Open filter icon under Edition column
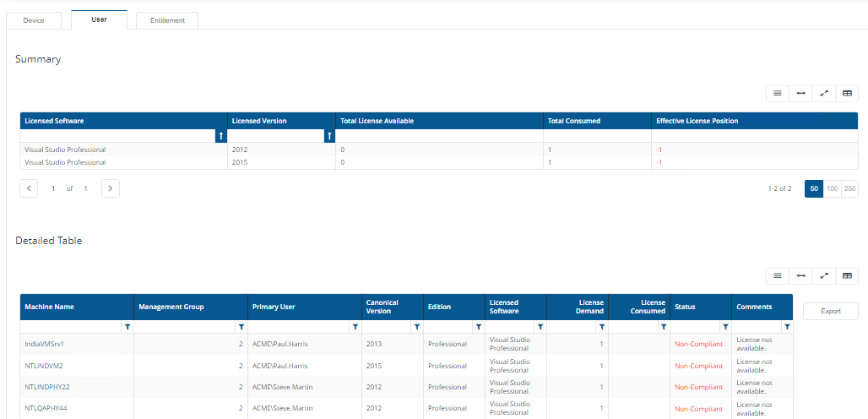This screenshot has height=419, width=868. coord(479,327)
